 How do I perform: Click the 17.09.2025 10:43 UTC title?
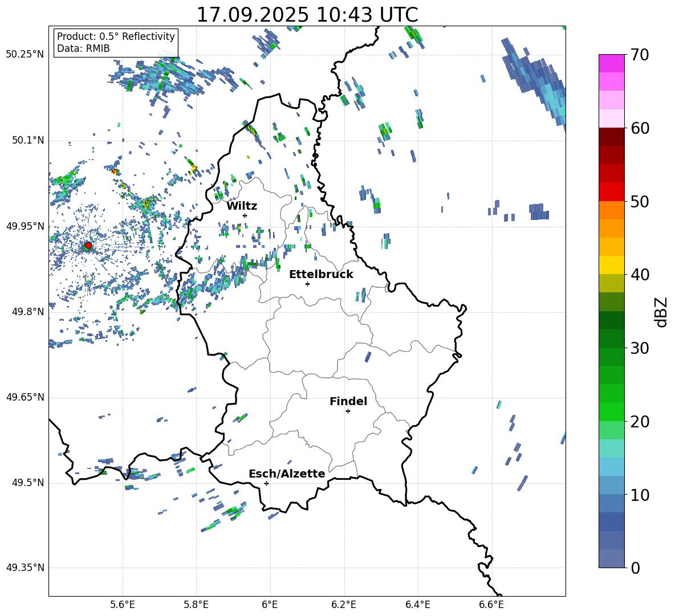[x=307, y=15]
